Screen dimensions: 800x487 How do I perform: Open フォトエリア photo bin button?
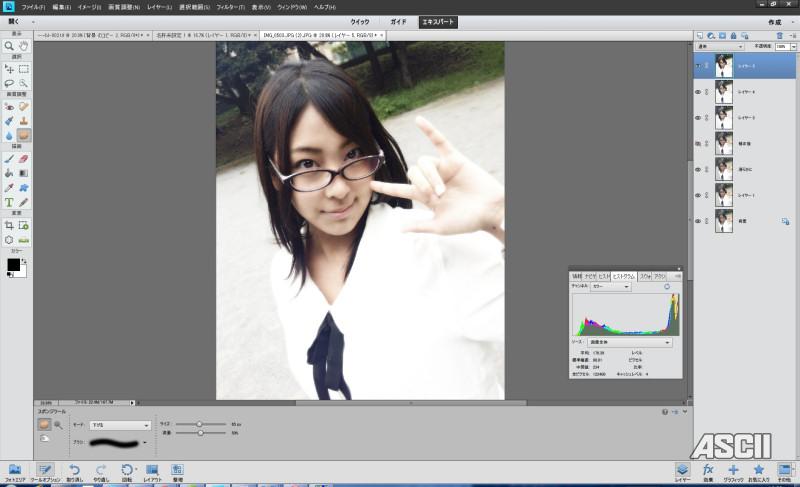(15, 473)
